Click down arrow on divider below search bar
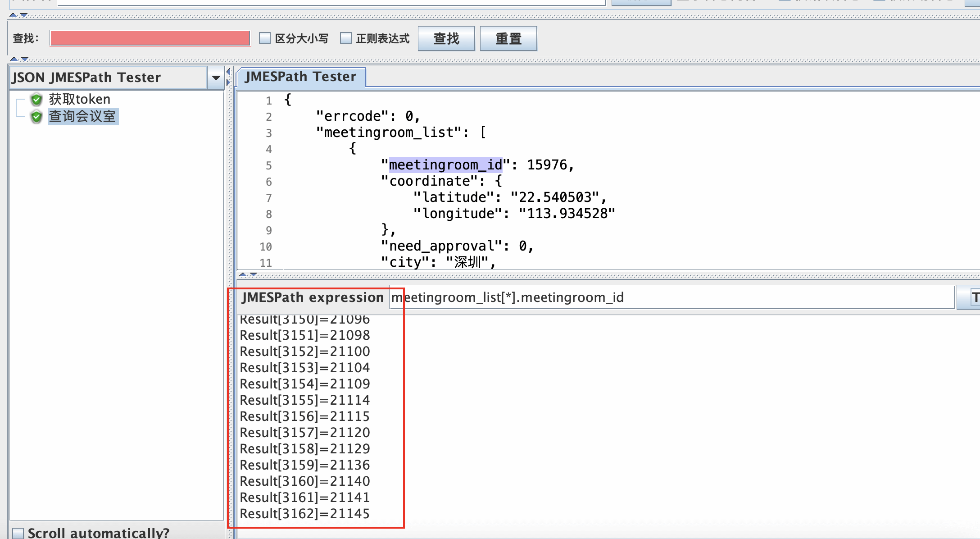Screen dimensions: 980x539 click(x=25, y=59)
